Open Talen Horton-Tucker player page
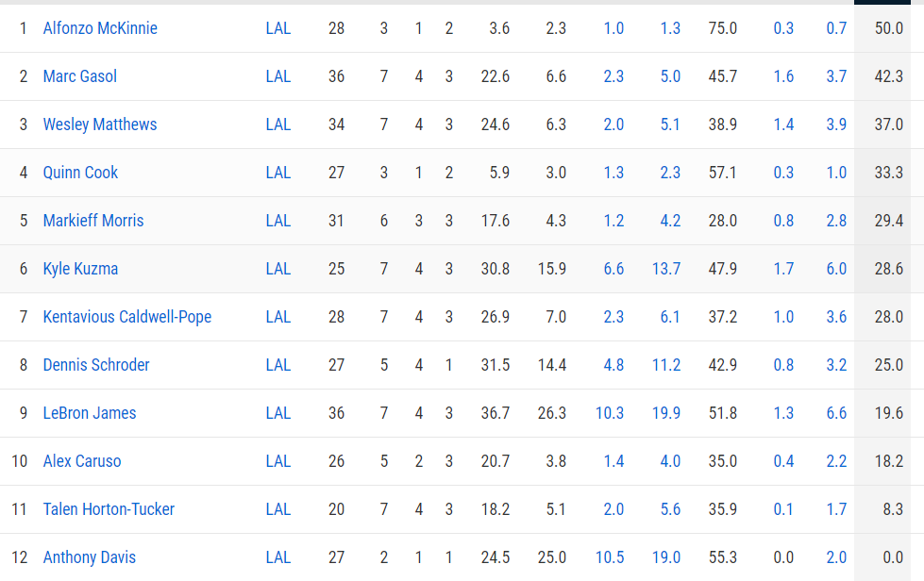Screen dimensions: 924x581 click(x=109, y=509)
